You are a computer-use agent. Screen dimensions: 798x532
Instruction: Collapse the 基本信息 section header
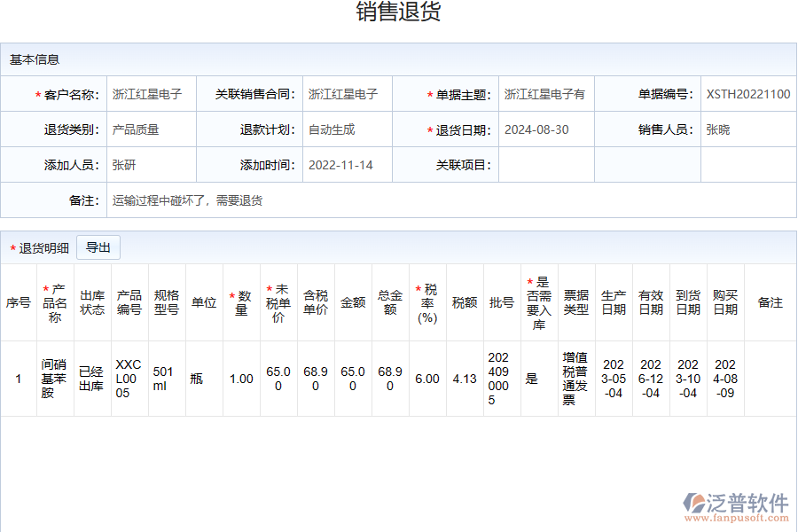34,60
